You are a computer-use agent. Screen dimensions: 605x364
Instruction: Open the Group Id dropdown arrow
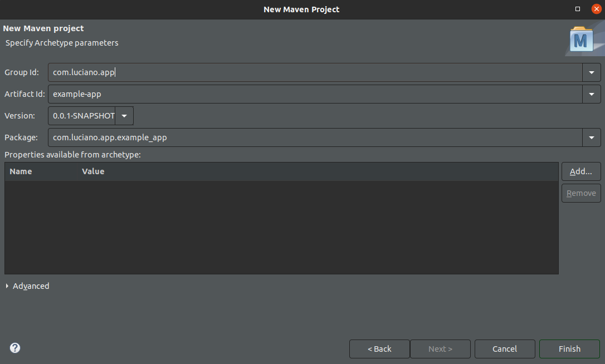tap(591, 72)
